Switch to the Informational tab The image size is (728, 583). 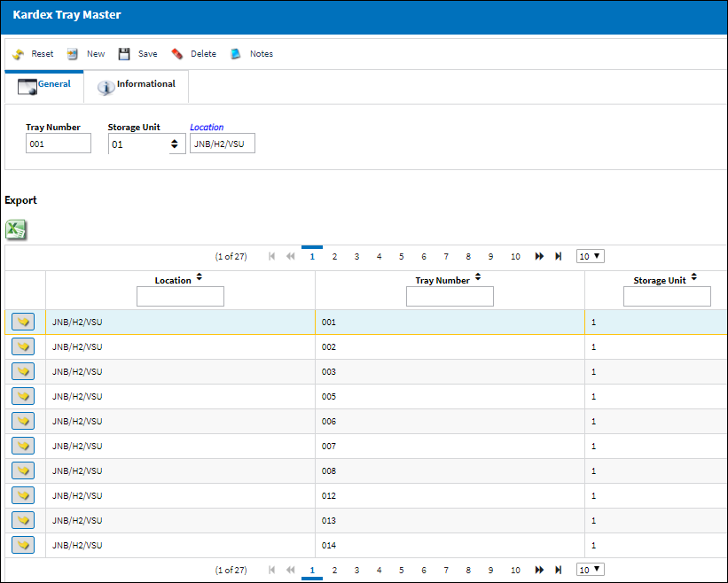tap(136, 86)
